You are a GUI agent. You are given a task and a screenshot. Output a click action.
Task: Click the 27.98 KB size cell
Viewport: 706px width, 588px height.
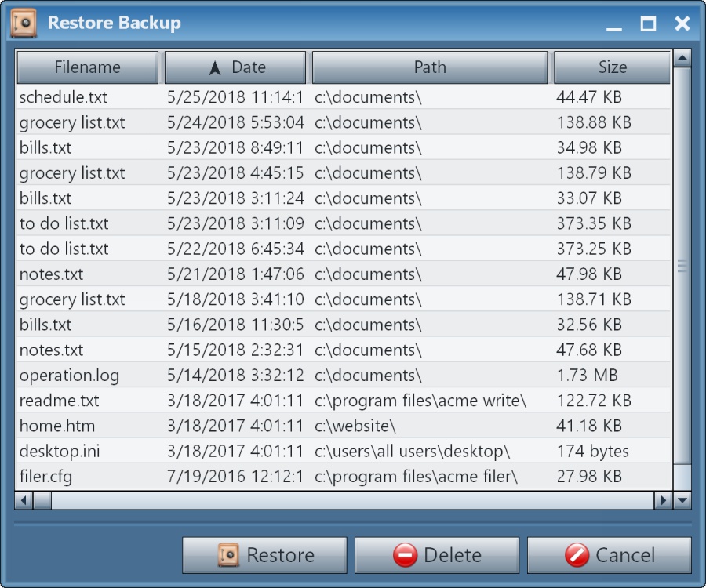(589, 476)
